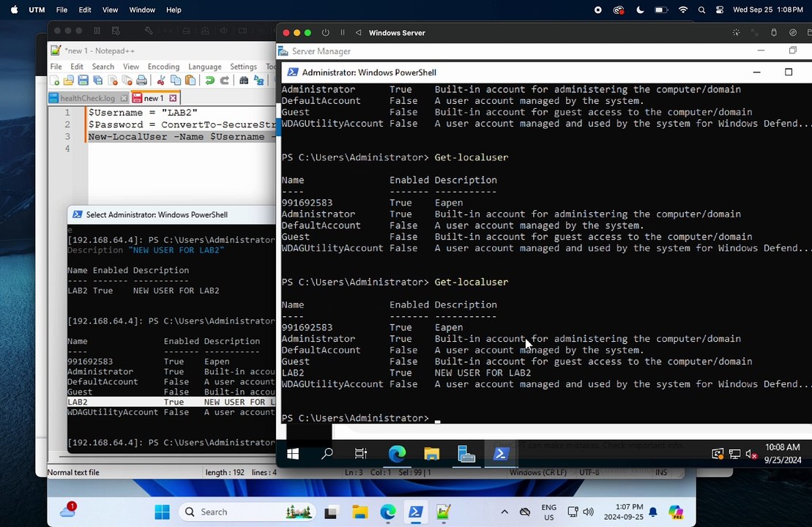
Task: Click the pause icon in Windows Server VM toolbar
Action: (x=343, y=33)
